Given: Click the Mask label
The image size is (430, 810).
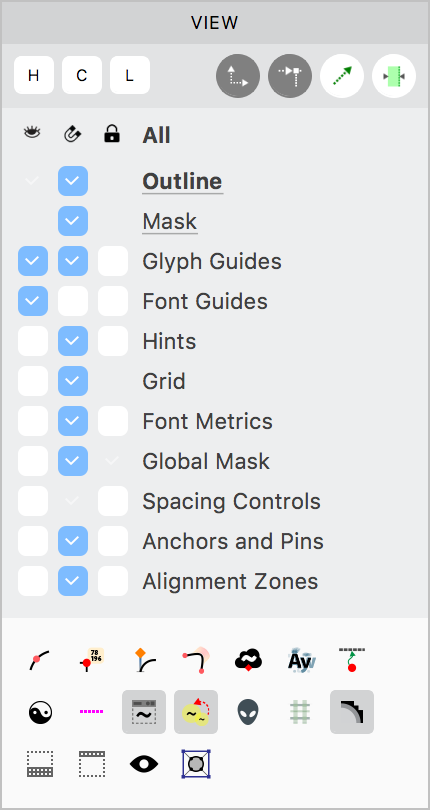Looking at the screenshot, I should (170, 221).
